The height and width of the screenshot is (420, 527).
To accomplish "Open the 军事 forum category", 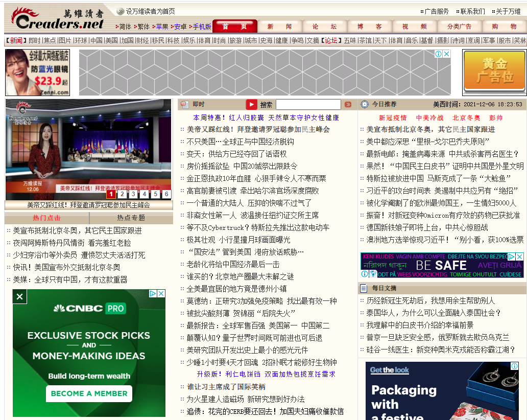I will point(489,40).
